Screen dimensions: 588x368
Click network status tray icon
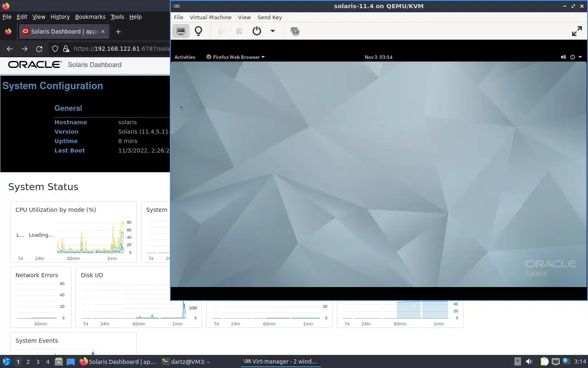555,361
